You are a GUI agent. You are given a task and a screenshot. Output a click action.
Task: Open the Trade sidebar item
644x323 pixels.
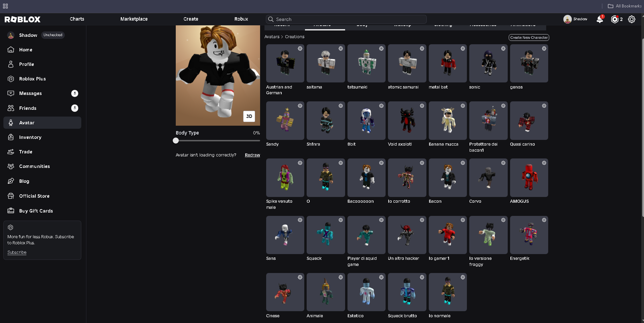pyautogui.click(x=42, y=152)
